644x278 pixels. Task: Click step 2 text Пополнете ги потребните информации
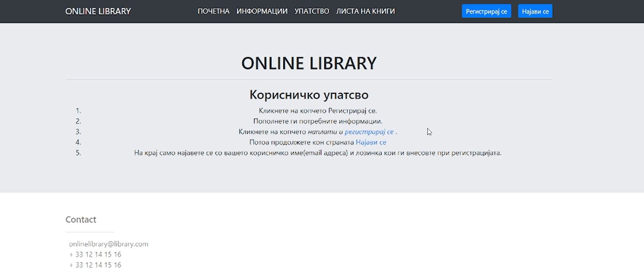317,121
